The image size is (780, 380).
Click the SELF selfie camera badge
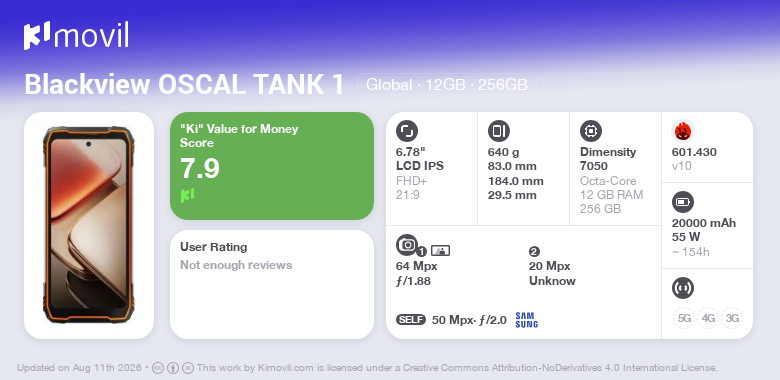click(x=411, y=320)
